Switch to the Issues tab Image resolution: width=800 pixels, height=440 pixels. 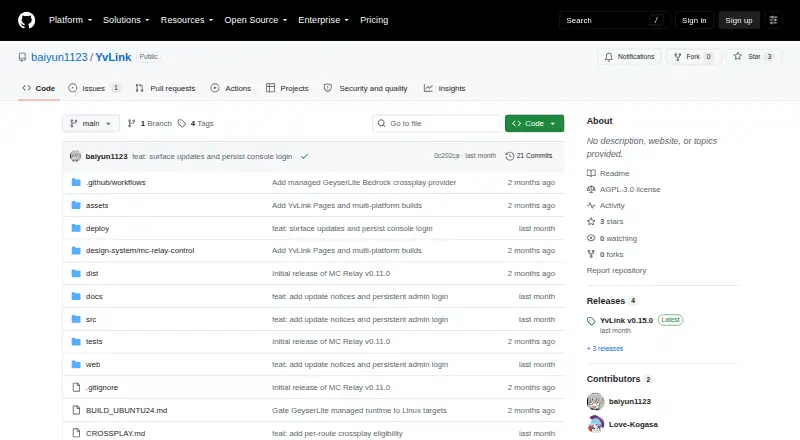[x=94, y=88]
